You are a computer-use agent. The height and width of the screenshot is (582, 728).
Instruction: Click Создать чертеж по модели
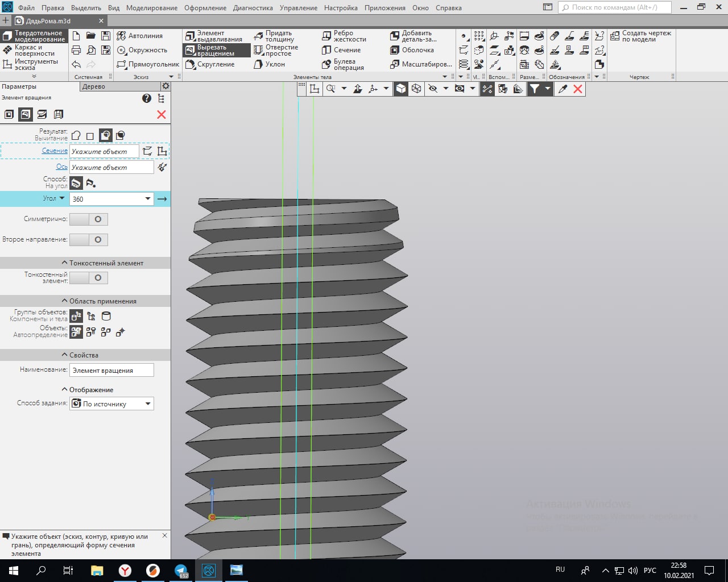pos(641,36)
